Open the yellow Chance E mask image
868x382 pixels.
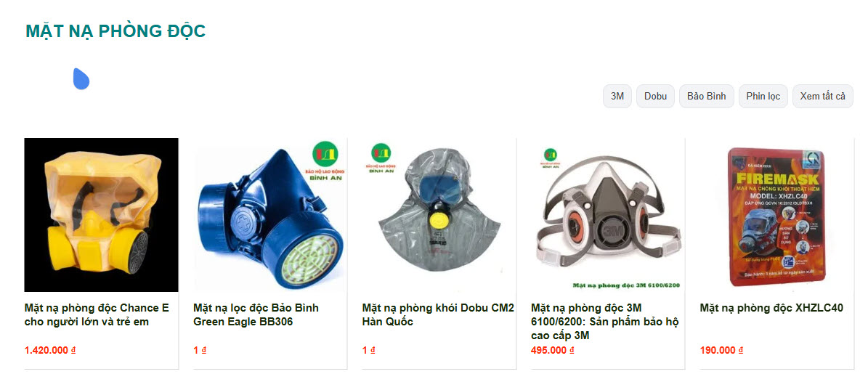(101, 215)
